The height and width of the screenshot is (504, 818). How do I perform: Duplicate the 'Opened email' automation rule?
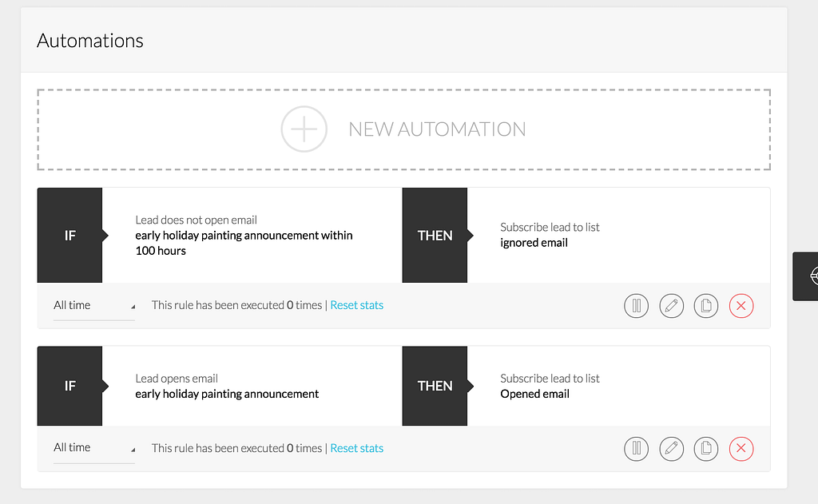pos(706,449)
